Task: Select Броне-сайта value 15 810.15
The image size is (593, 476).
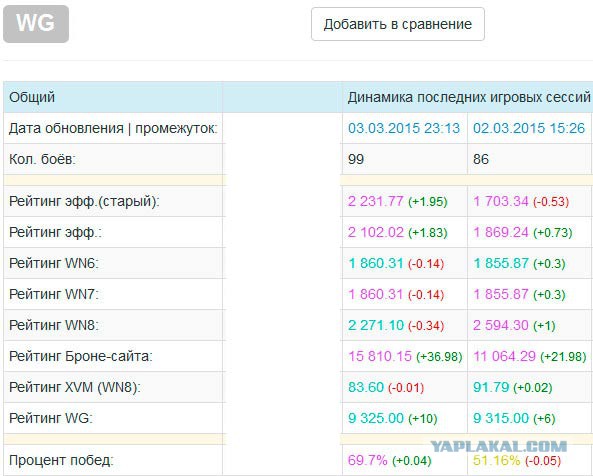Action: coord(380,356)
